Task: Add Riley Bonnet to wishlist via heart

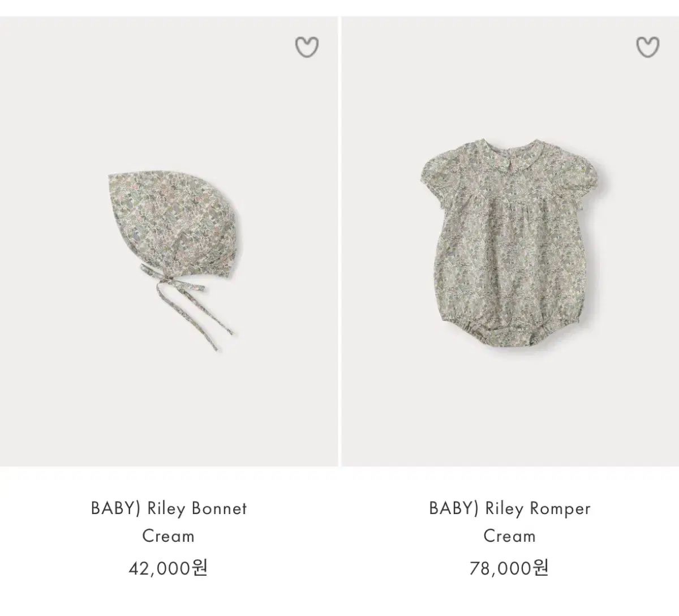Action: [307, 48]
